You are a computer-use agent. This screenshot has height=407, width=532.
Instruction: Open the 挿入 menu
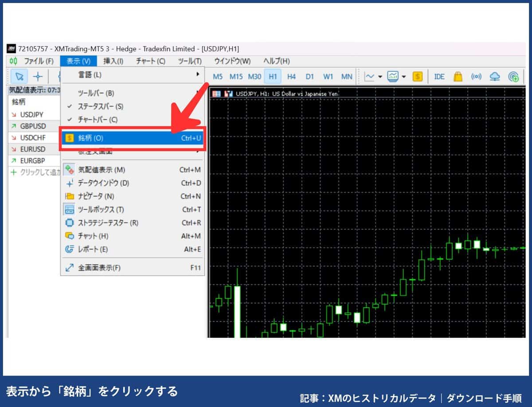(x=113, y=61)
